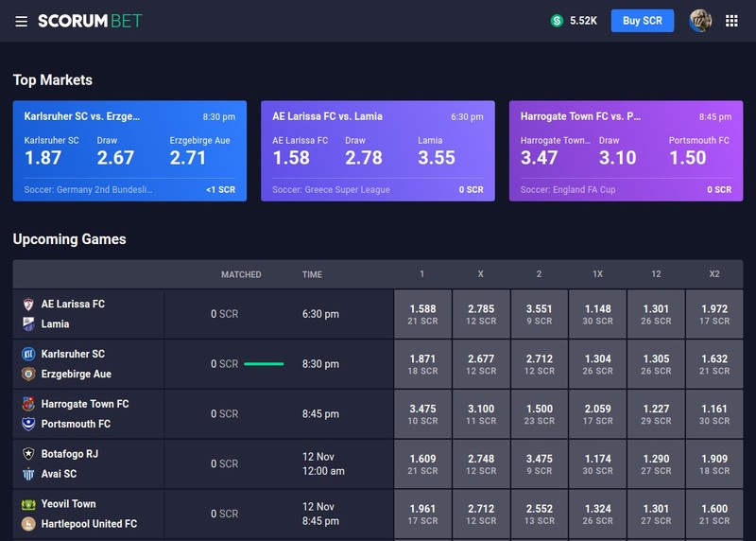Click the 5.52K balance amount
Image resolution: width=756 pixels, height=541 pixels.
point(583,21)
